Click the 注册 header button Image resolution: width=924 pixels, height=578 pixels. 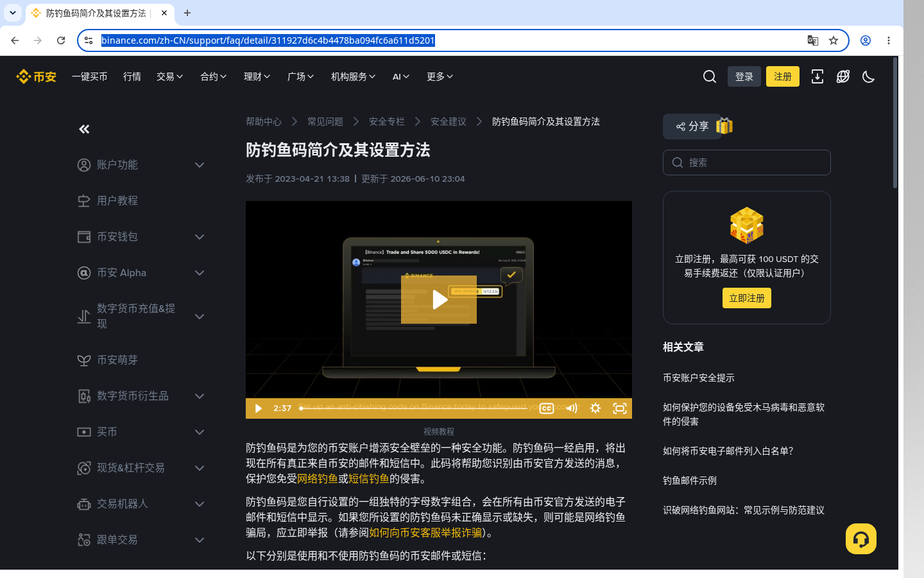click(783, 76)
